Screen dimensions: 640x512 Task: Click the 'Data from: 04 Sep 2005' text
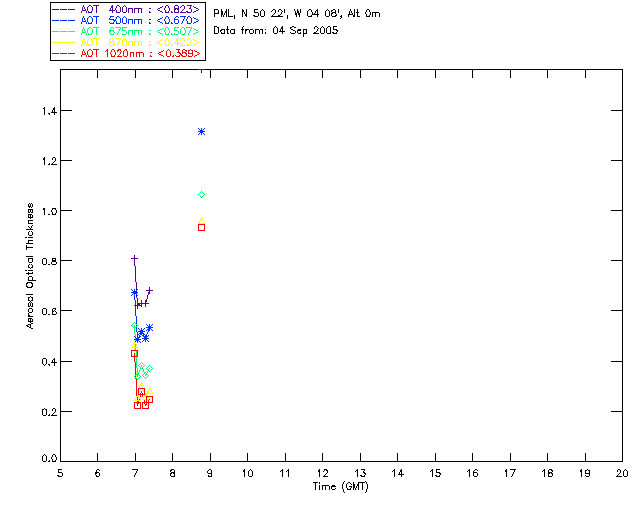click(x=276, y=31)
